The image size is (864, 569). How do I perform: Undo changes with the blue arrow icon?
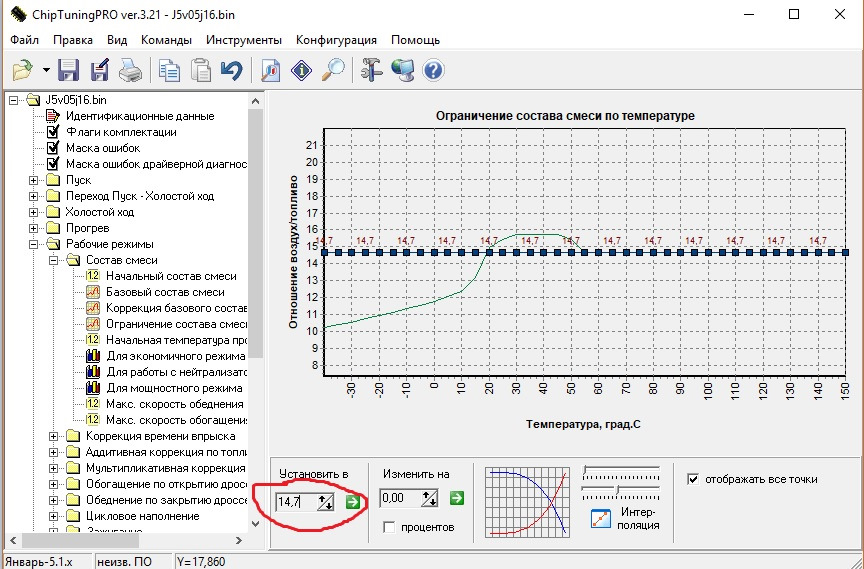point(231,71)
